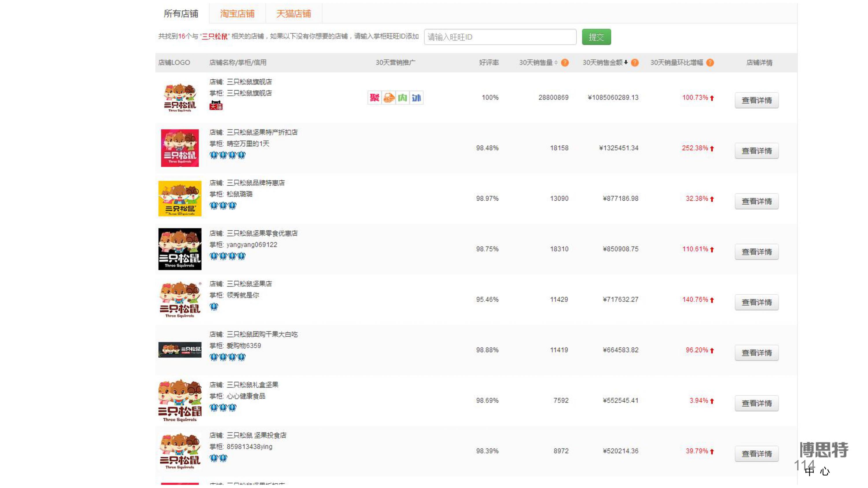Viewport: 868px width, 488px height.
Task: Click the green 提交 button
Action: (x=596, y=37)
